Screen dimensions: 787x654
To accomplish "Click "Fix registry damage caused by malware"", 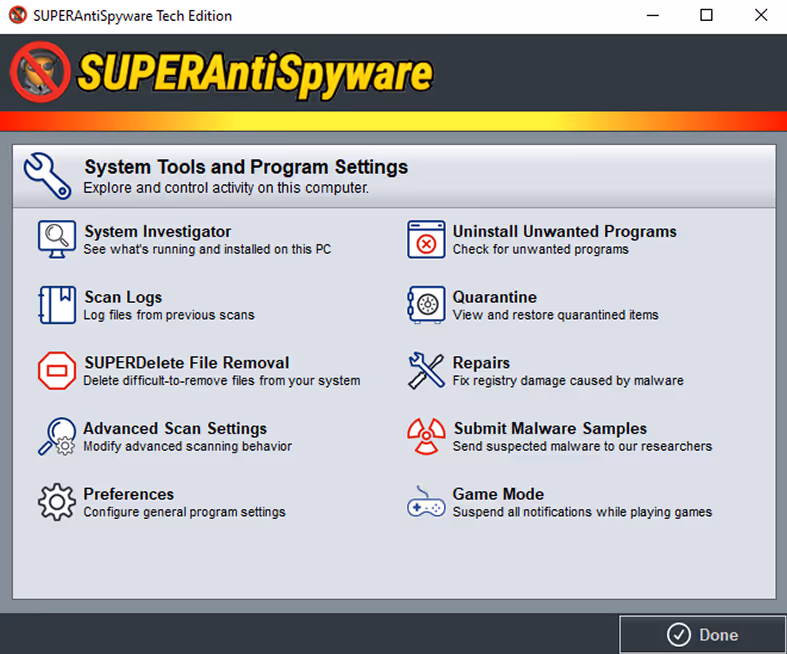I will 568,381.
